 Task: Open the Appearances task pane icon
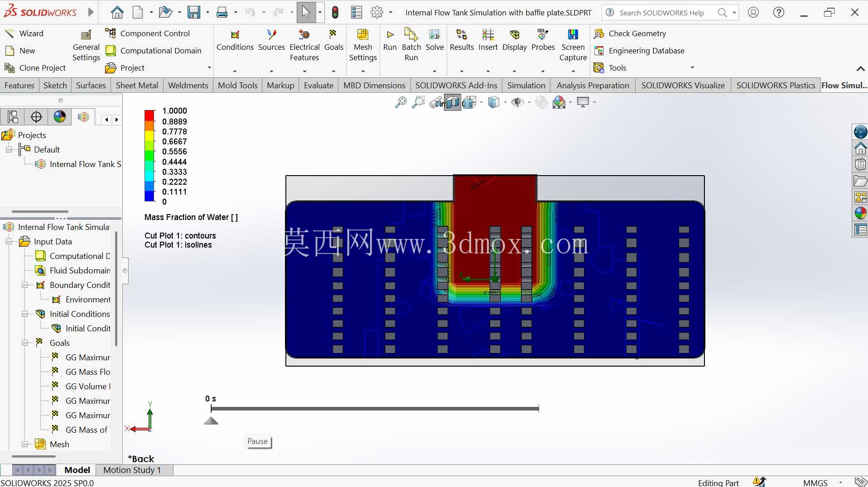pos(860,213)
